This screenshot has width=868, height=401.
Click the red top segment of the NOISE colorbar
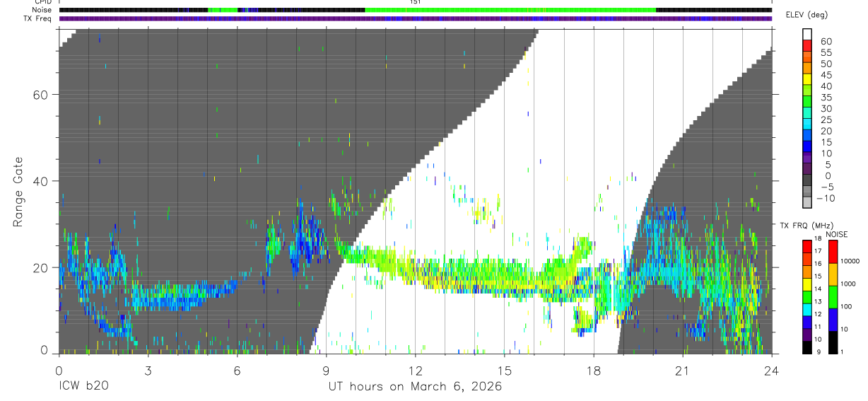[833, 252]
